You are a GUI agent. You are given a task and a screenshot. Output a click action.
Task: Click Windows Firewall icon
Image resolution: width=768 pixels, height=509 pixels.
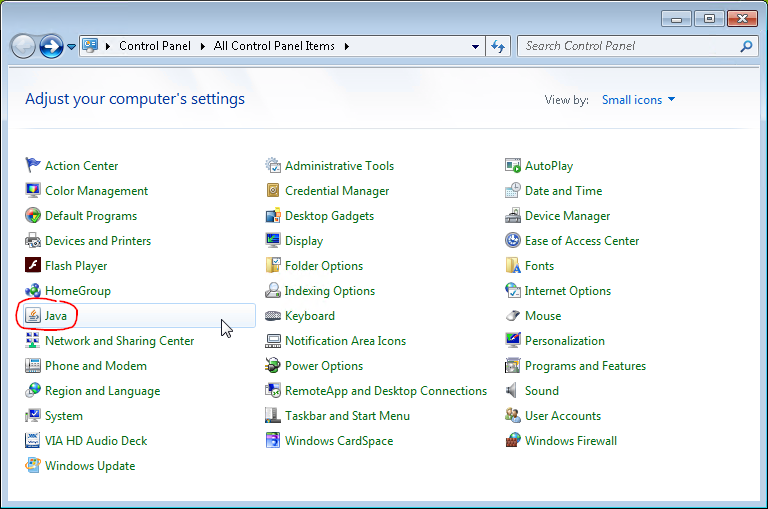(513, 440)
